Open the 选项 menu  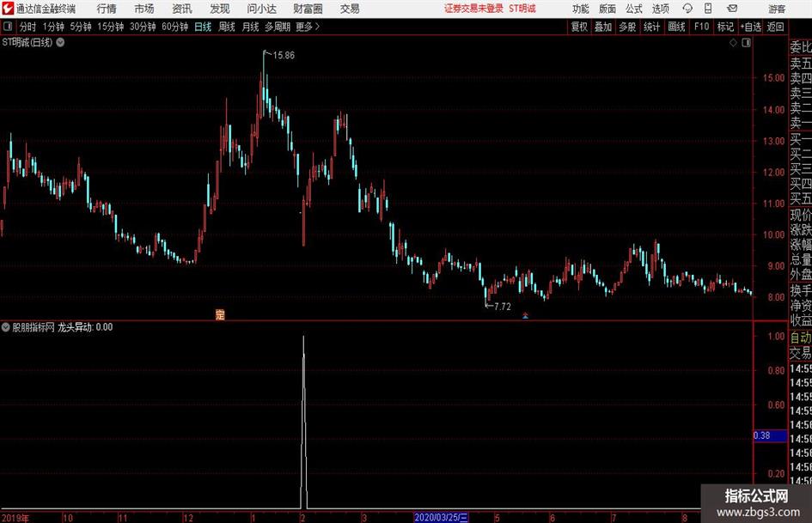660,9
